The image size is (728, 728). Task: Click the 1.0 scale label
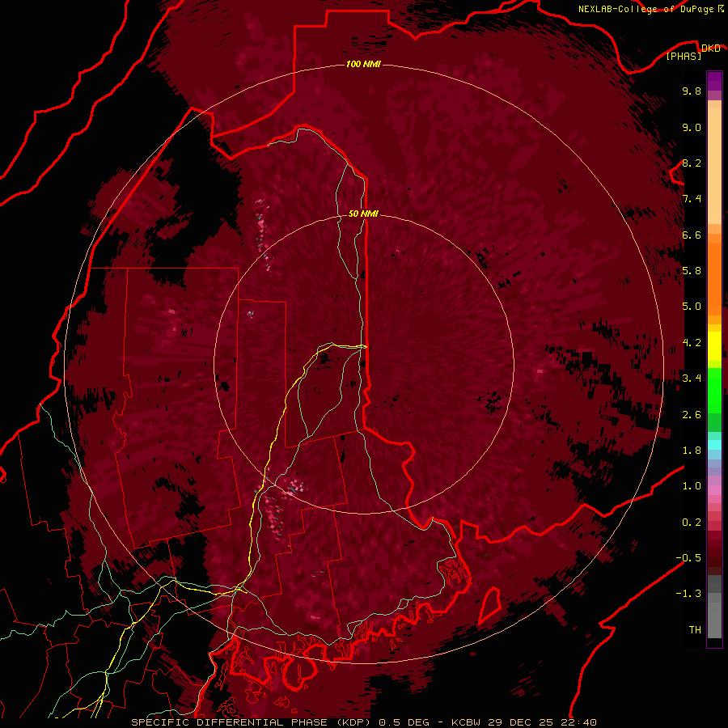click(692, 486)
